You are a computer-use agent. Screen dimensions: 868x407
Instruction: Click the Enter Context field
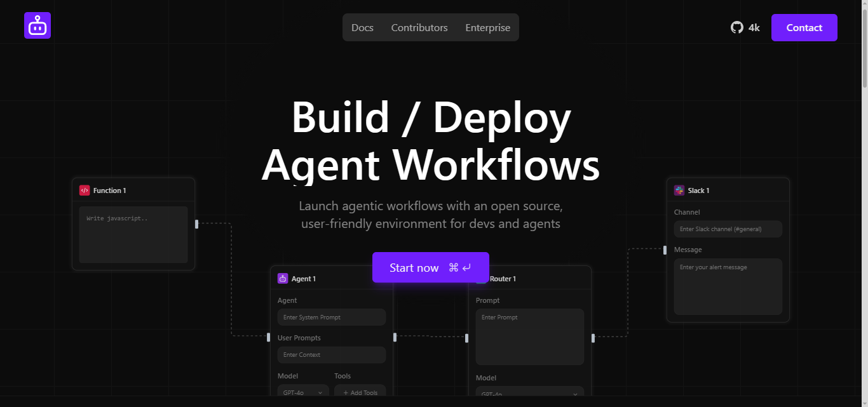(x=332, y=355)
